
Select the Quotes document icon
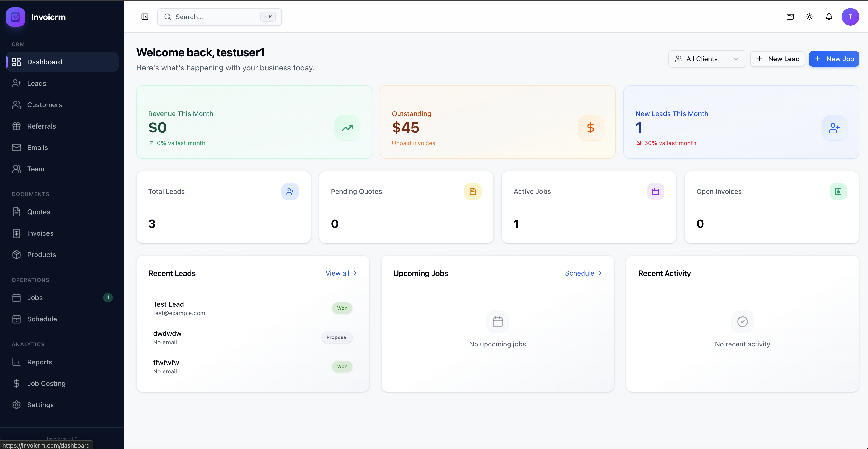point(17,212)
